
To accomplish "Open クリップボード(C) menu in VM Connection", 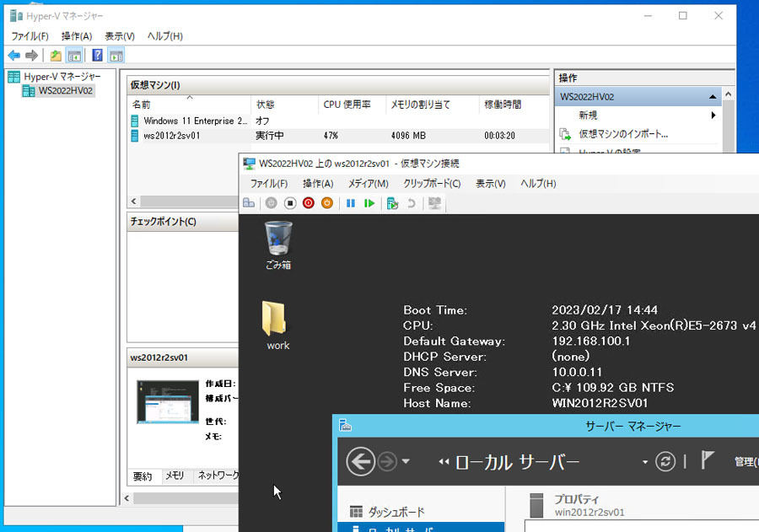I will click(432, 184).
